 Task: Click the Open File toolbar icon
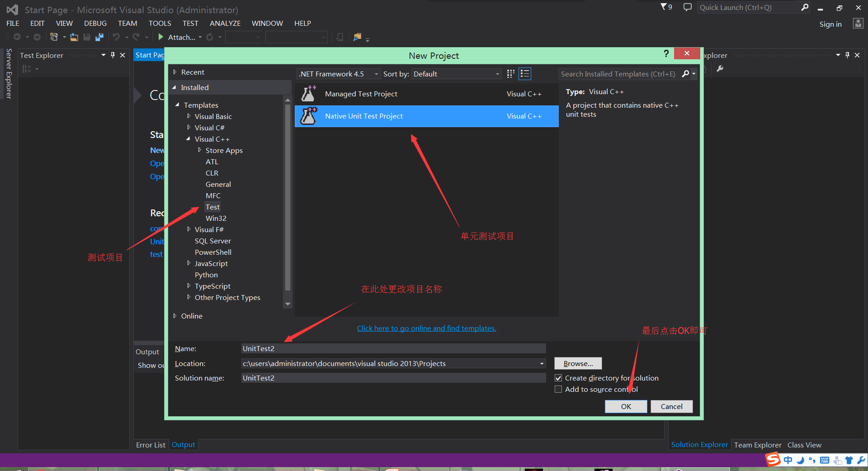74,37
